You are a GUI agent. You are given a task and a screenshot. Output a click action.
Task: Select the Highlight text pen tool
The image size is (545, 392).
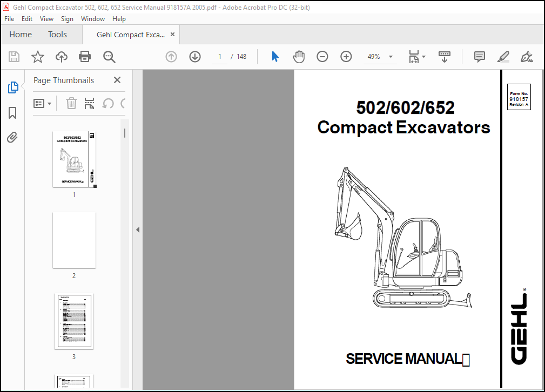[503, 57]
